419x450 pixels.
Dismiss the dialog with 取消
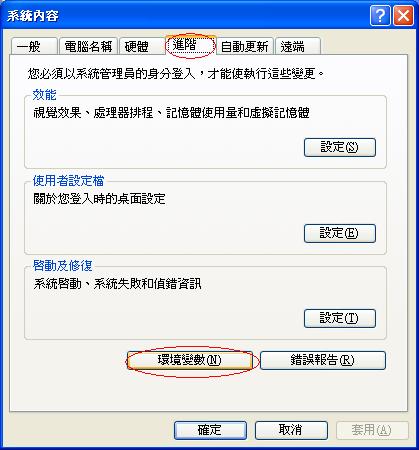(x=291, y=430)
